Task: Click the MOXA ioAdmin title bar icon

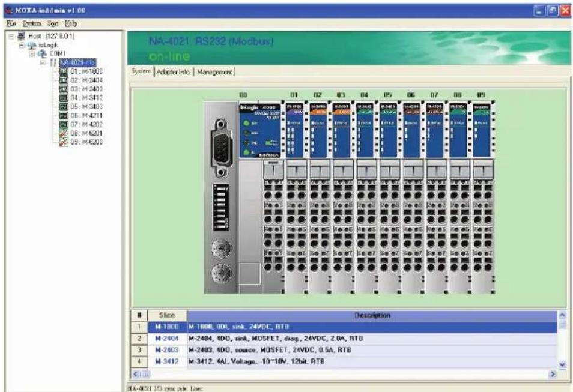Action: (9, 10)
